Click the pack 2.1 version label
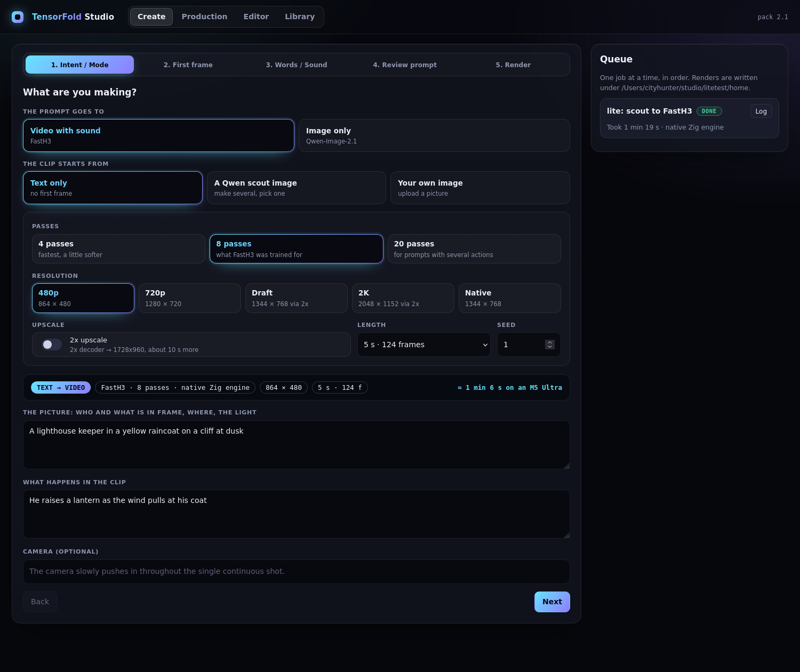The width and height of the screenshot is (800, 672). (773, 17)
